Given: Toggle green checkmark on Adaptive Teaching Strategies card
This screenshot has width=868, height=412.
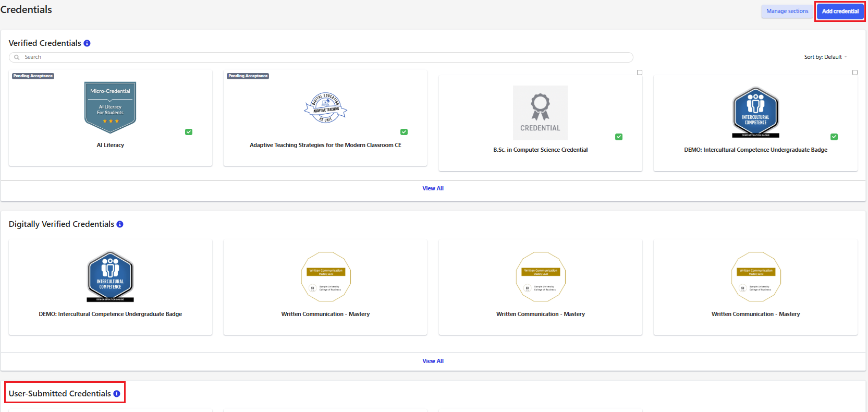Looking at the screenshot, I should [404, 132].
